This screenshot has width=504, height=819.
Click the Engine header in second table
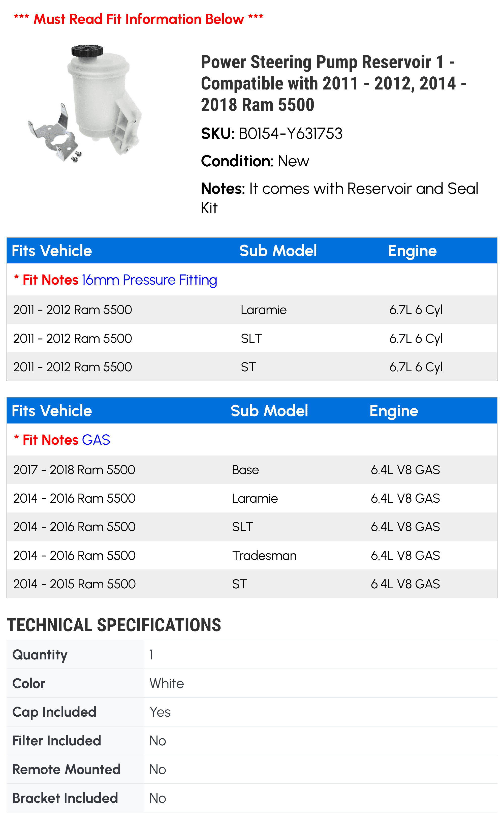pos(394,411)
